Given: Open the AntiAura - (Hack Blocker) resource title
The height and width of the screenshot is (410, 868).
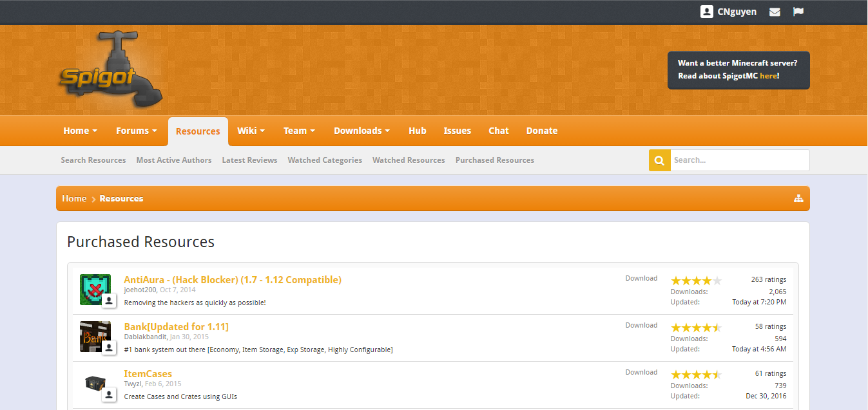Looking at the screenshot, I should (233, 280).
